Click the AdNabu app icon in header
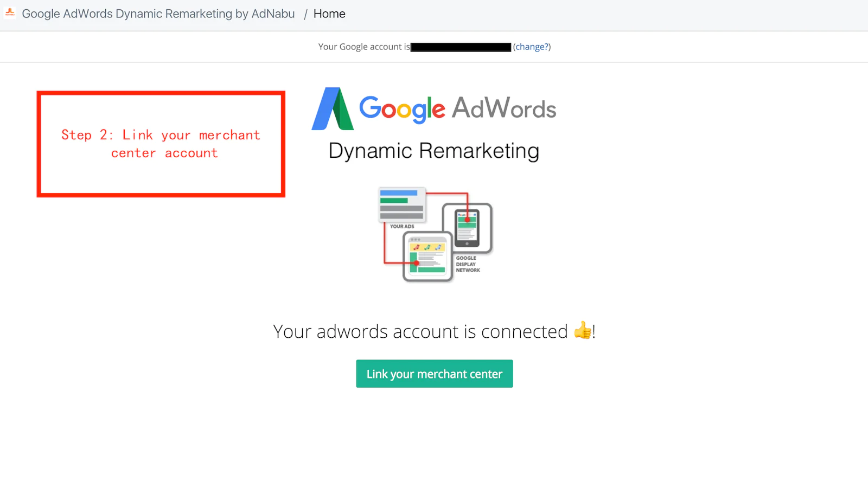This screenshot has width=868, height=488. pyautogui.click(x=10, y=13)
